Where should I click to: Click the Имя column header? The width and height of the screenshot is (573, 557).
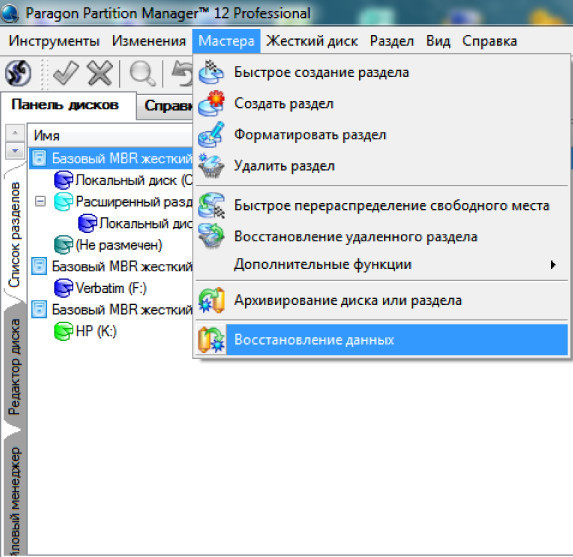pyautogui.click(x=110, y=136)
